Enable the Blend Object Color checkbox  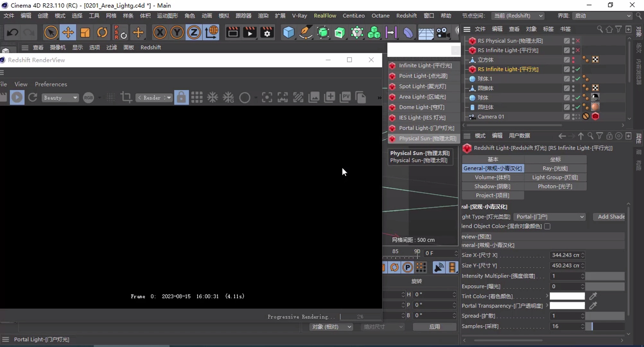click(547, 227)
